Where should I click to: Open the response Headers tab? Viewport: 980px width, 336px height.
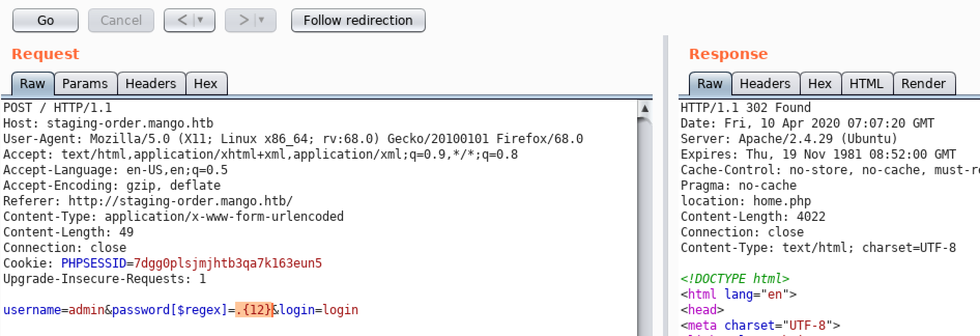[x=765, y=83]
